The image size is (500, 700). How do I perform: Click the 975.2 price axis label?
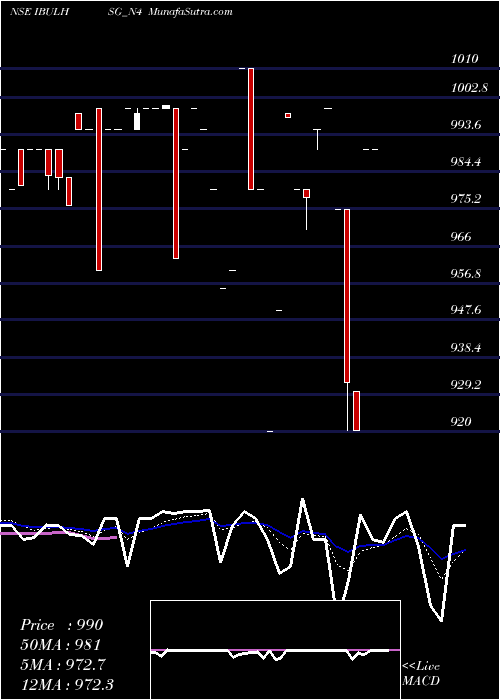tap(466, 199)
